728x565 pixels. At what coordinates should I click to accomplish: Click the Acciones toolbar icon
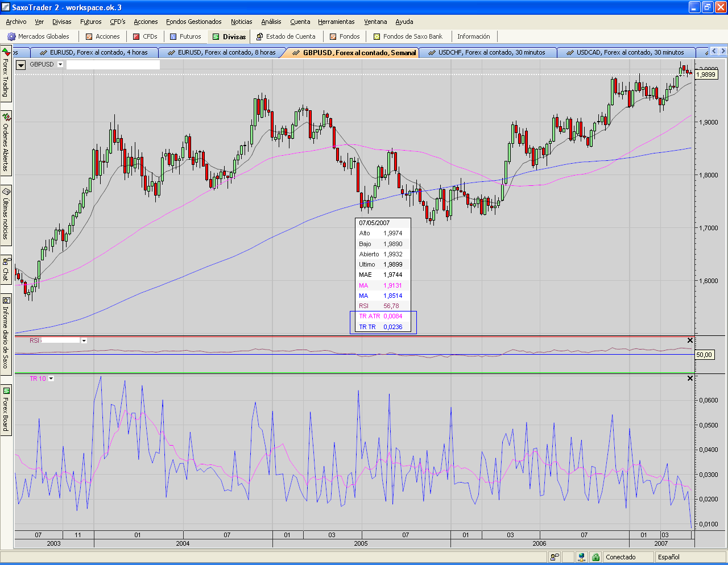pos(89,36)
